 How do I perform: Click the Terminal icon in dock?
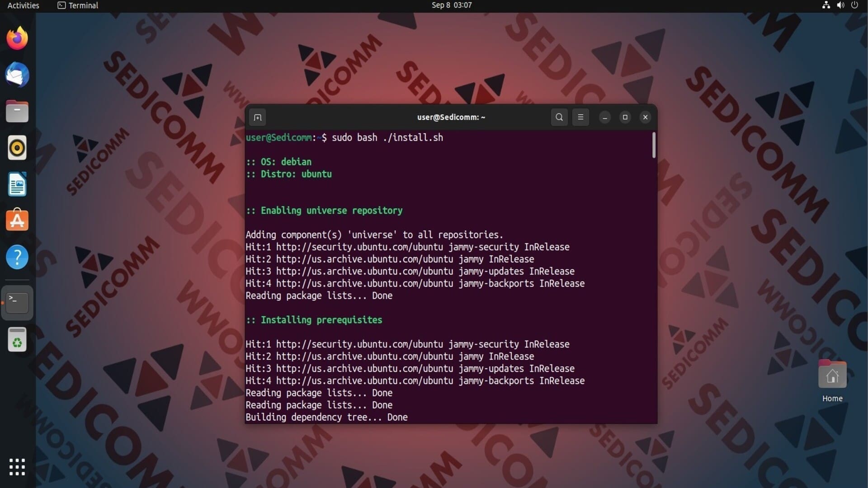tap(17, 303)
